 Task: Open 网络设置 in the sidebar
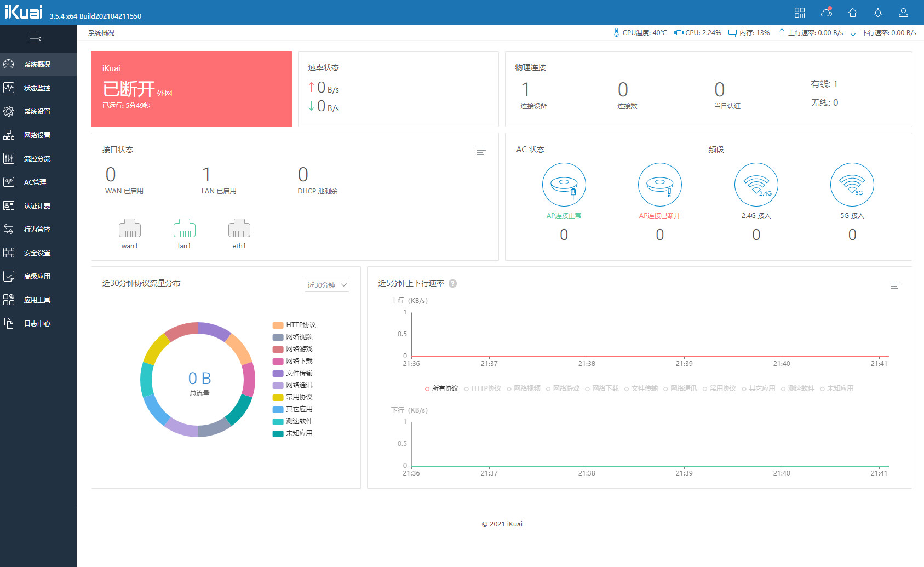click(x=38, y=135)
